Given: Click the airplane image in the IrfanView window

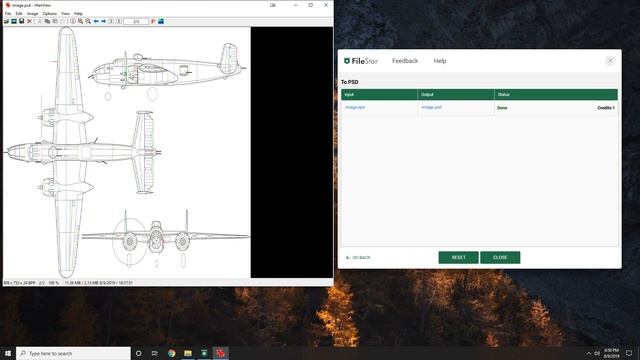Looking at the screenshot, I should pyautogui.click(x=127, y=152).
